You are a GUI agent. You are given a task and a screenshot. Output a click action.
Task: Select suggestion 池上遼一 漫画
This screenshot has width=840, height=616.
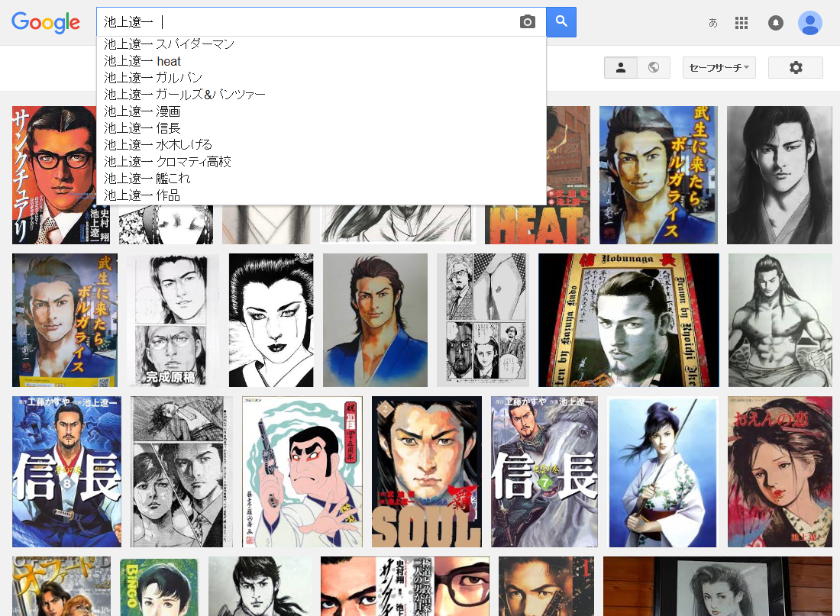(321, 111)
